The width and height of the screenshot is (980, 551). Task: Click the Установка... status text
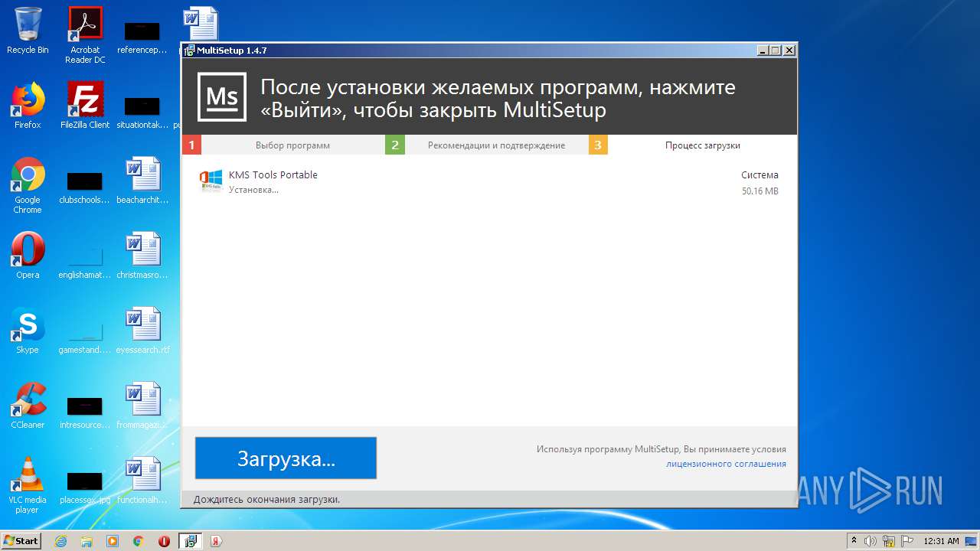[x=253, y=190]
